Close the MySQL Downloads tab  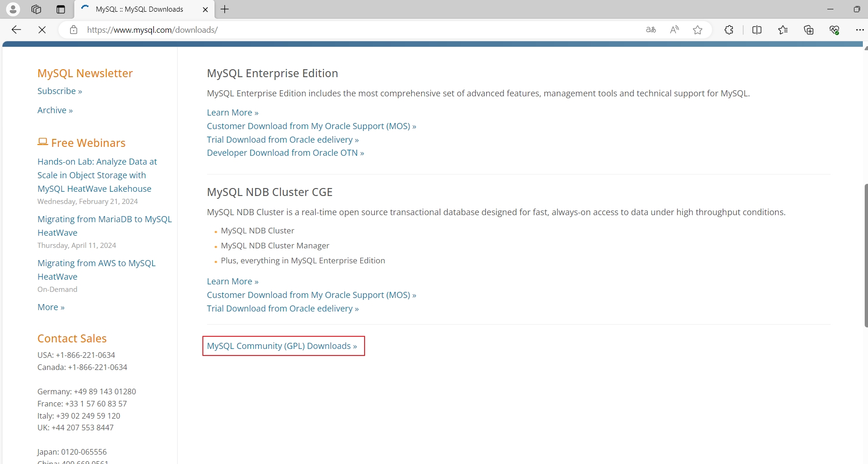205,9
